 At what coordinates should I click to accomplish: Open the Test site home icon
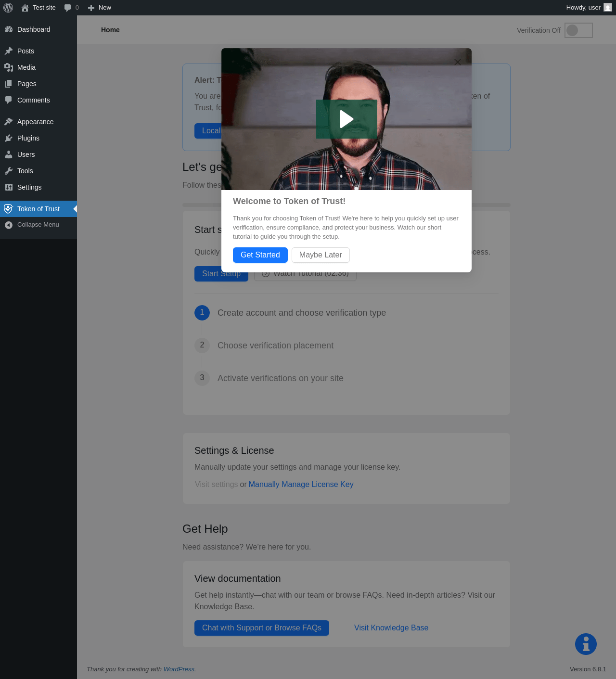coord(25,8)
